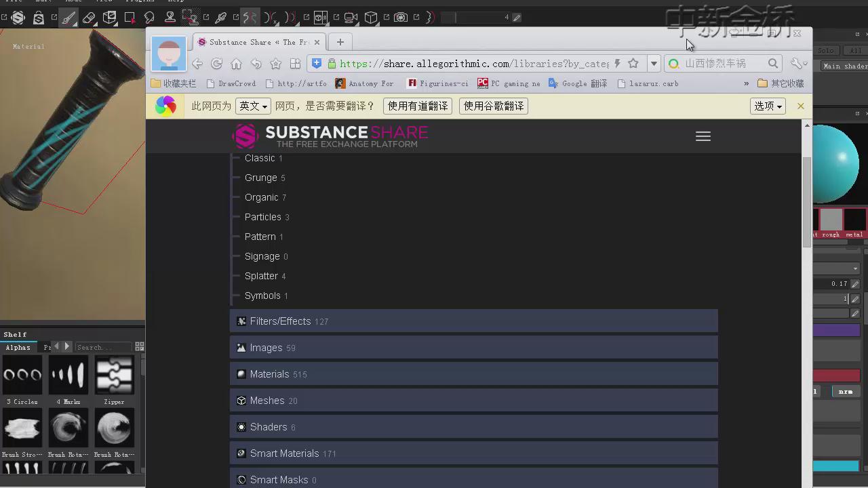Open the 收藏夹栏 bookmarks folder
The height and width of the screenshot is (488, 868).
click(x=173, y=83)
